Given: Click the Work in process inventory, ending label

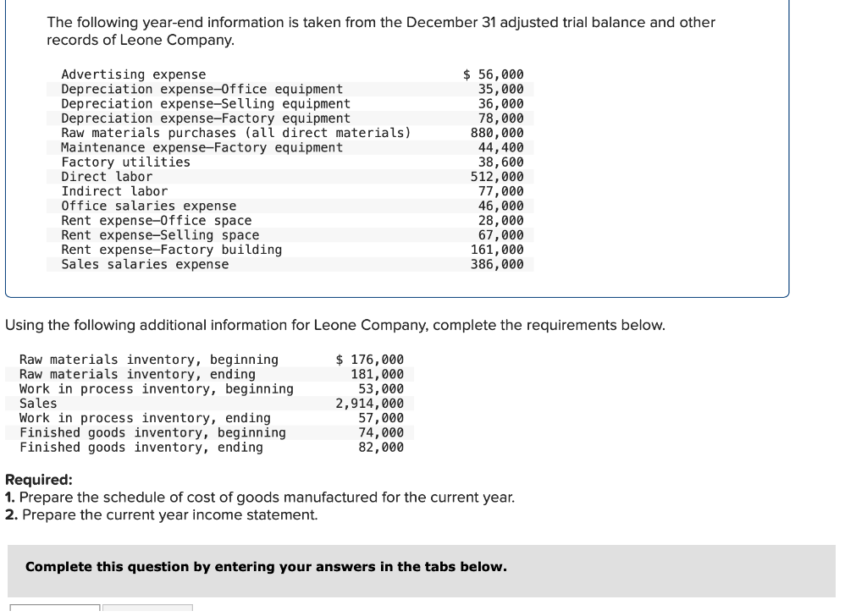Looking at the screenshot, I should click(145, 418).
